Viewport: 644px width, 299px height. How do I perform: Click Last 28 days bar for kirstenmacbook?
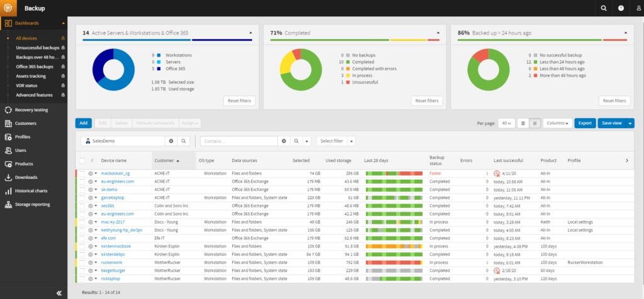pyautogui.click(x=394, y=246)
